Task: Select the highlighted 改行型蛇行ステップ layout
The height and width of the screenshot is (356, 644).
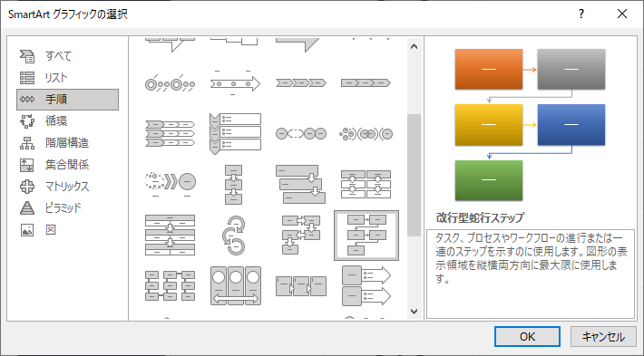Action: [366, 236]
